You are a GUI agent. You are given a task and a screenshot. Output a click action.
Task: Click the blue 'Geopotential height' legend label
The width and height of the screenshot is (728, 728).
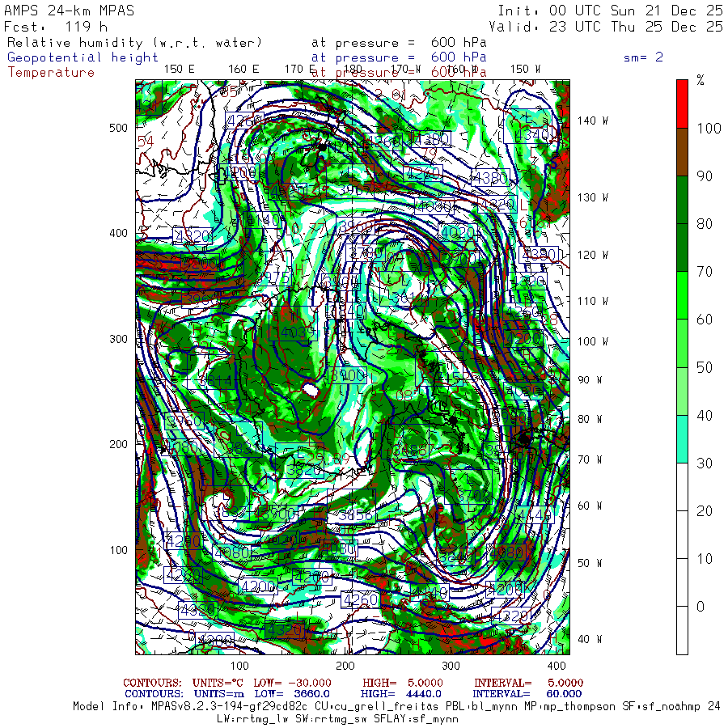[83, 57]
